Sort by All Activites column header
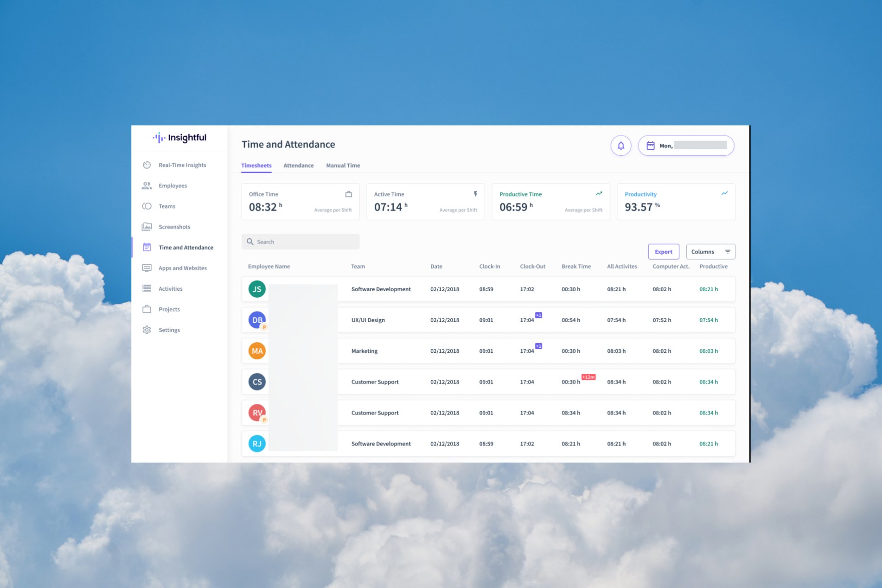The width and height of the screenshot is (882, 588). 622,266
